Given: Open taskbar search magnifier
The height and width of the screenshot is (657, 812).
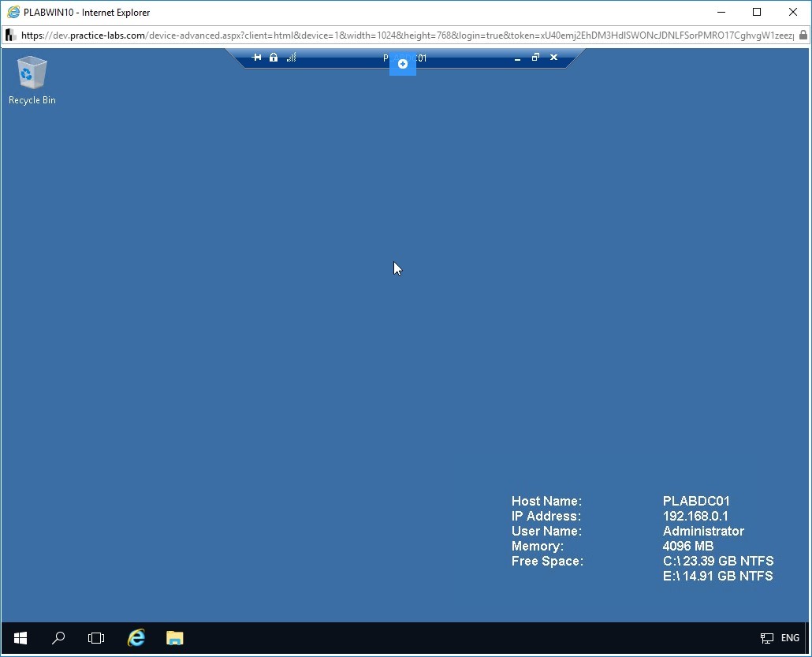Looking at the screenshot, I should point(58,638).
